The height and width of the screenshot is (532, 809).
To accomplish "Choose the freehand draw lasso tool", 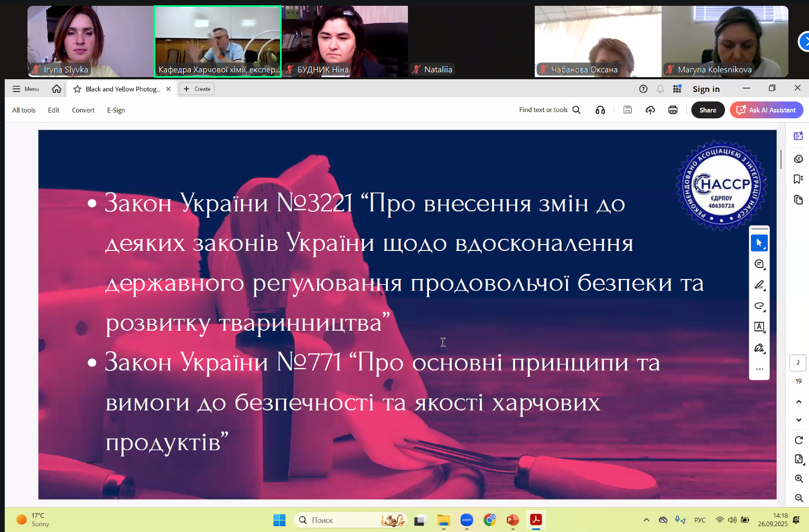I will [x=759, y=306].
